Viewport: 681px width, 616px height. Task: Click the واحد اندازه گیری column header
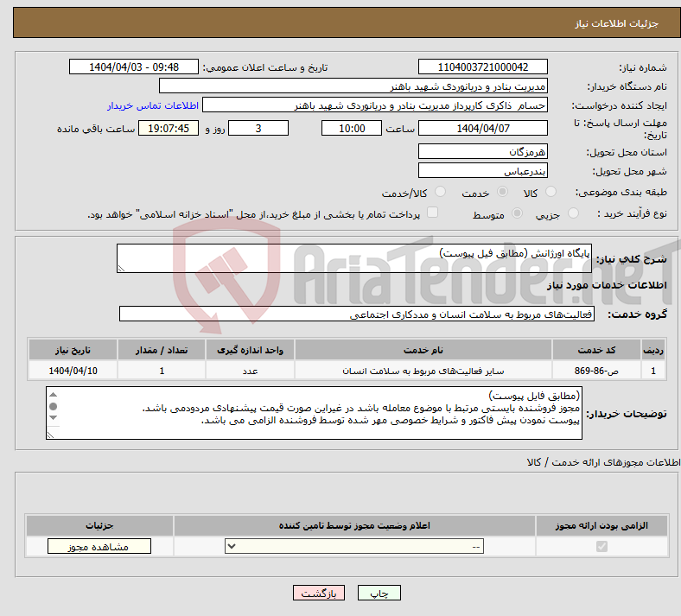[250, 350]
